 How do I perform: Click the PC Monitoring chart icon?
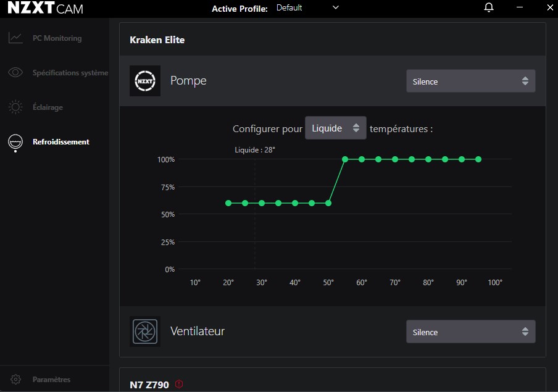pyautogui.click(x=15, y=38)
